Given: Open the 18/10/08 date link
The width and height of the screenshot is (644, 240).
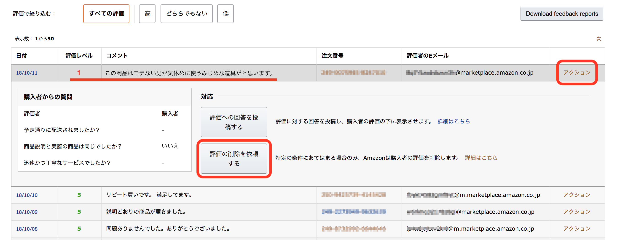Looking at the screenshot, I should coord(27,229).
